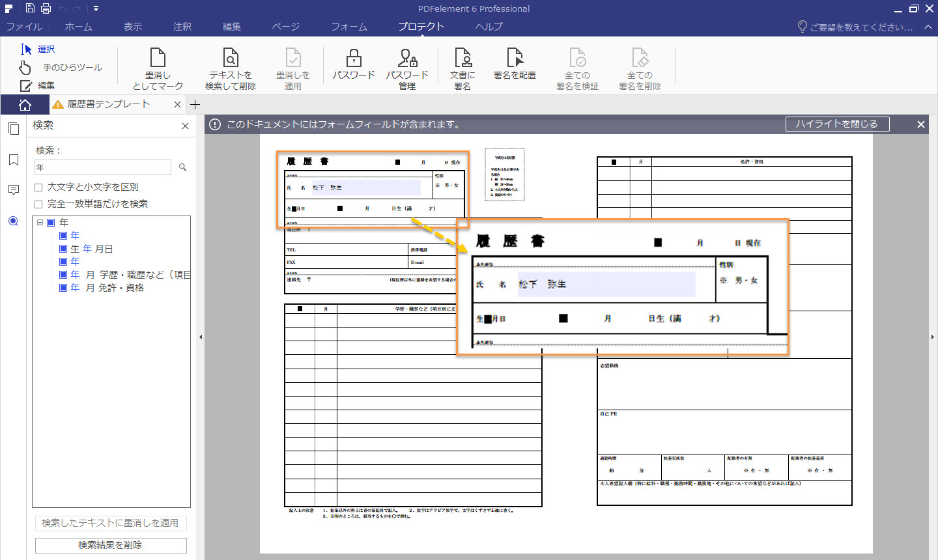Choose the 選択 tool
This screenshot has width=938, height=560.
tap(38, 49)
